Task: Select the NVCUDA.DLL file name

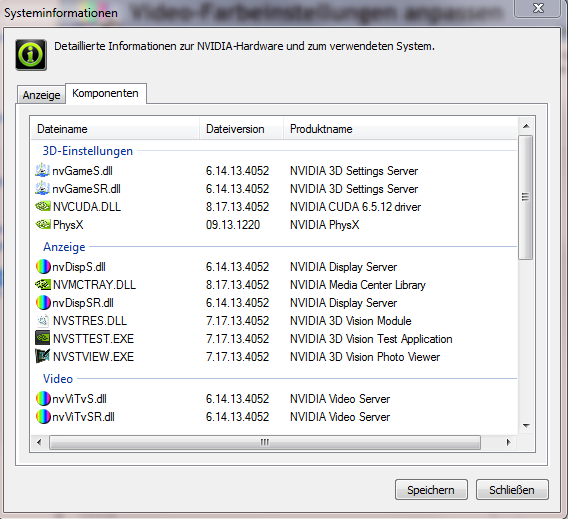Action: (87, 207)
